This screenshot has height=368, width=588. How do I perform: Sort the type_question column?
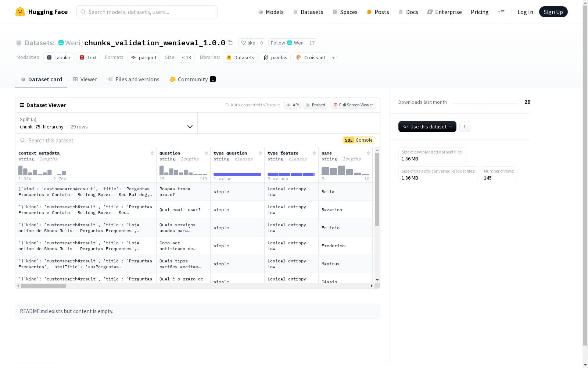click(260, 153)
